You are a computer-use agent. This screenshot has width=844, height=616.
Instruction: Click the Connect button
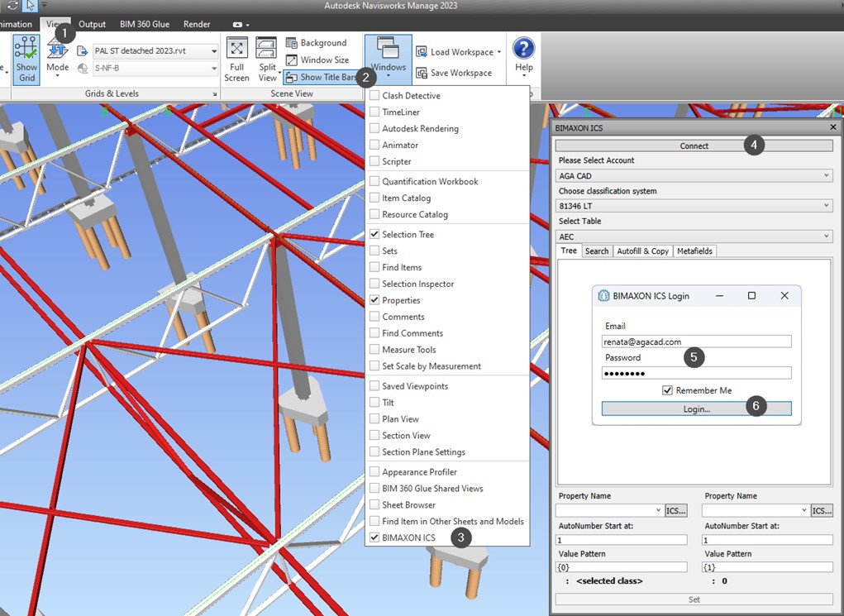[x=694, y=146]
